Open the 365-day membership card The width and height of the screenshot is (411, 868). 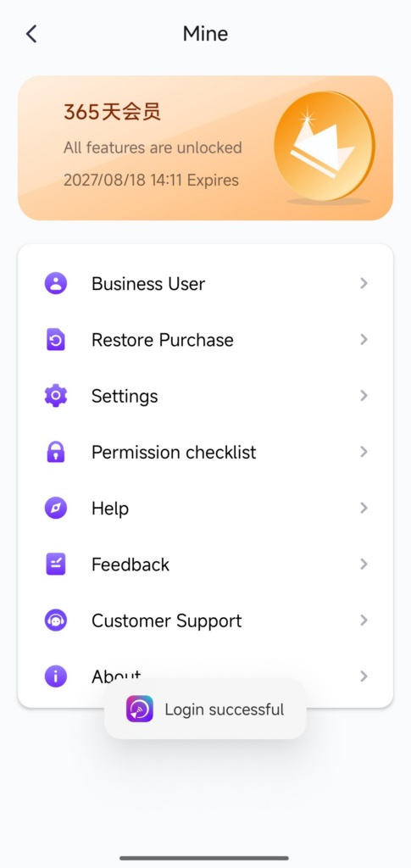(205, 147)
